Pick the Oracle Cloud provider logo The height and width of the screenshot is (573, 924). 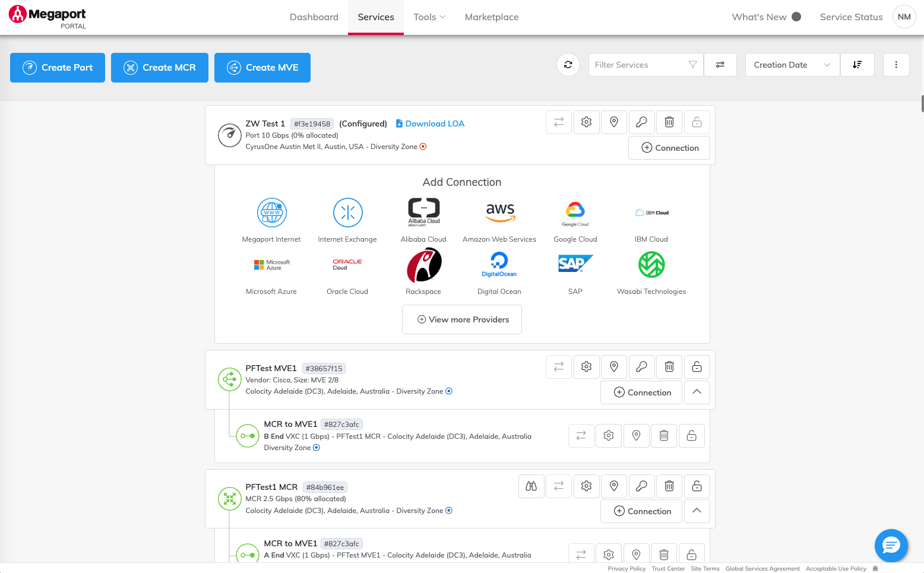(347, 264)
